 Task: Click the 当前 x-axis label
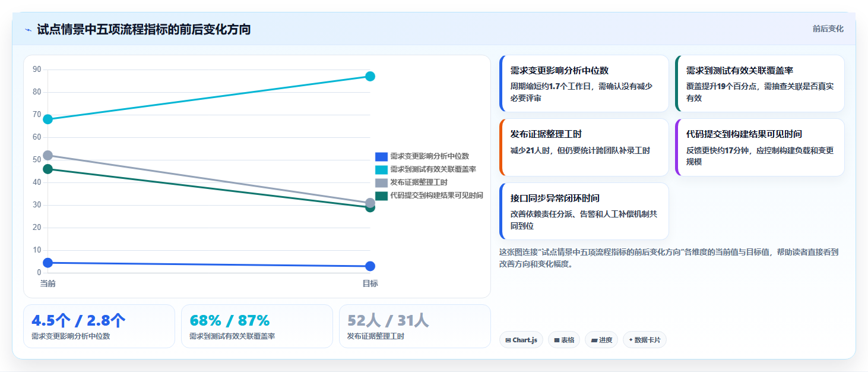click(48, 283)
